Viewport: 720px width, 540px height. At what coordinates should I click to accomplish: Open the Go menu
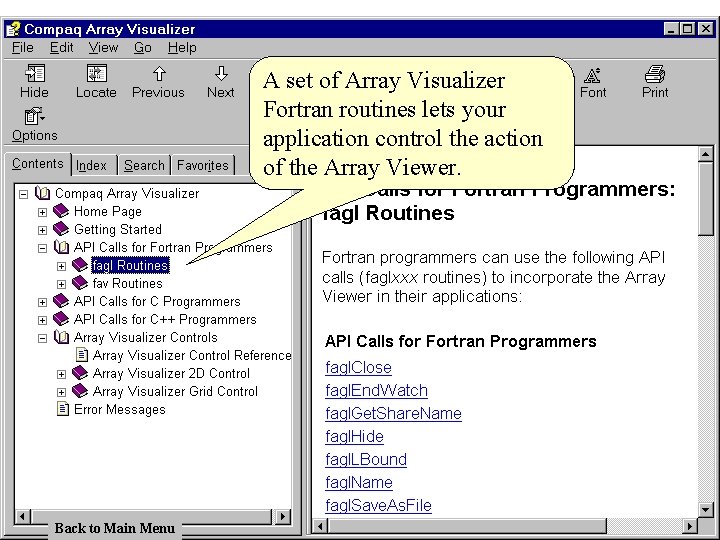pyautogui.click(x=142, y=47)
